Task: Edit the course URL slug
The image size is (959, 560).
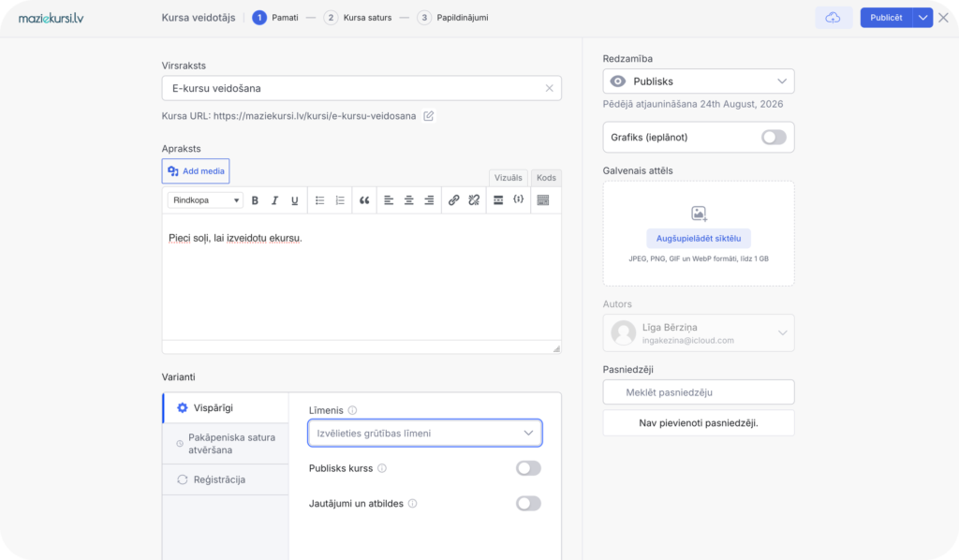Action: [x=429, y=116]
